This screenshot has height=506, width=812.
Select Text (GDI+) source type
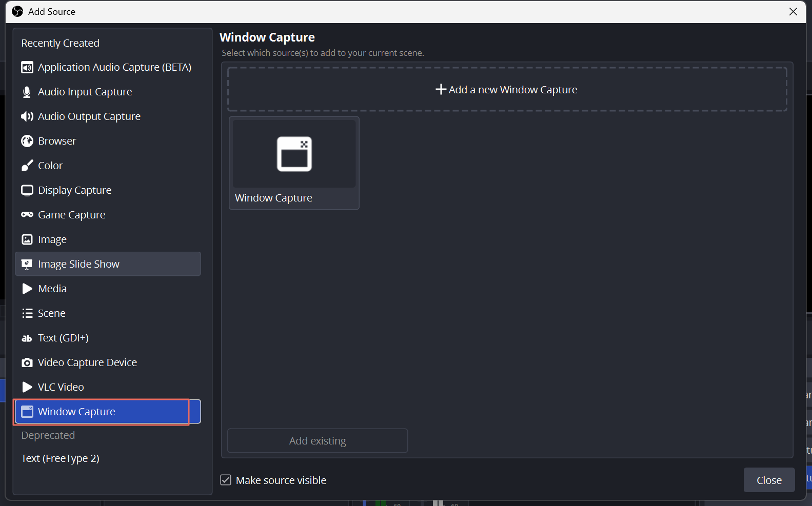(x=108, y=338)
